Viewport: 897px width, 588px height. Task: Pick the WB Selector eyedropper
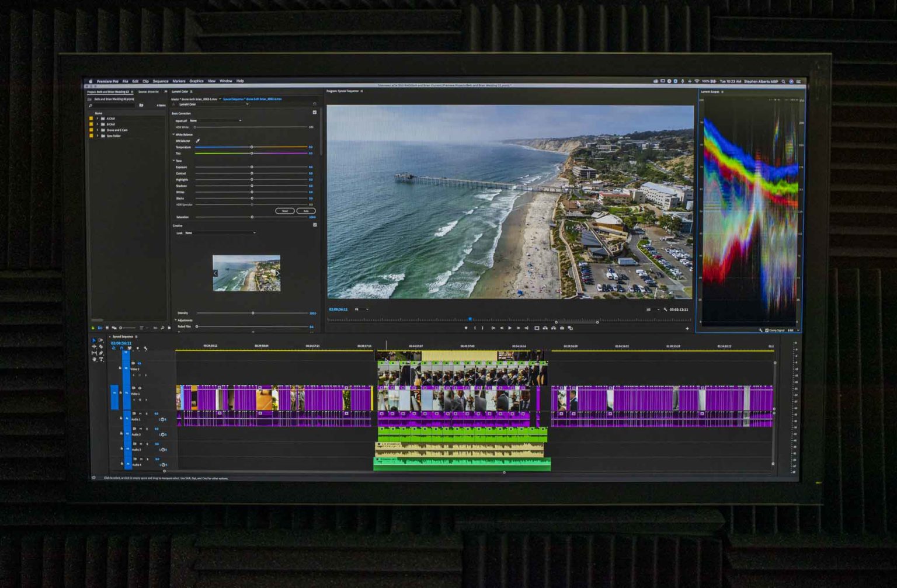coord(197,141)
